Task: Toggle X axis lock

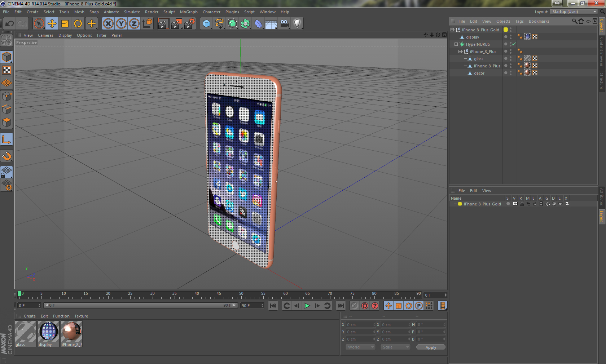Action: click(x=108, y=24)
